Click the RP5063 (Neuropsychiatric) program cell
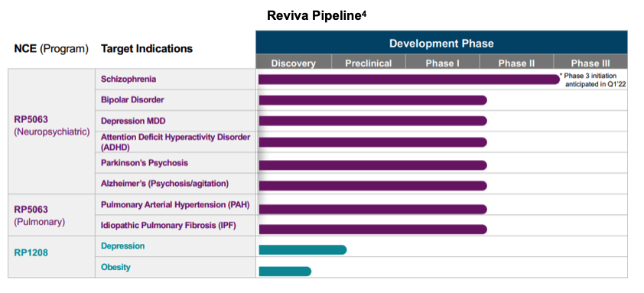 [52, 132]
